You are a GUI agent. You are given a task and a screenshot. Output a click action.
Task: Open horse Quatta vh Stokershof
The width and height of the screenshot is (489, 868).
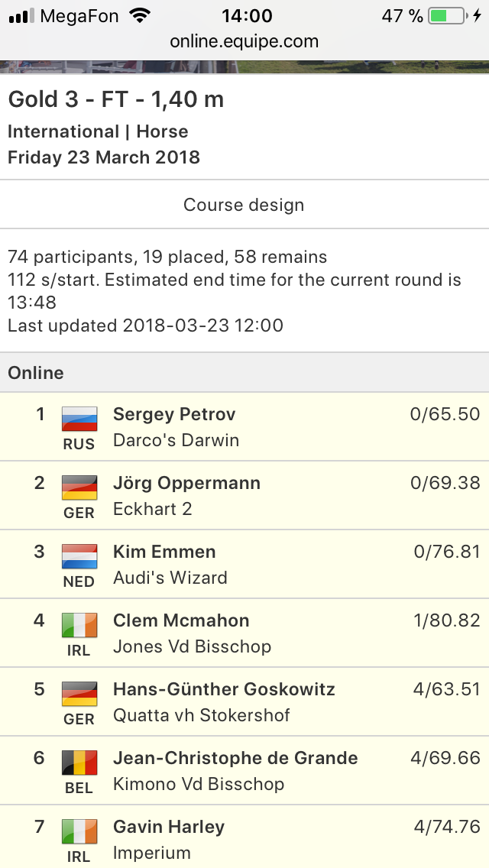coord(202,715)
